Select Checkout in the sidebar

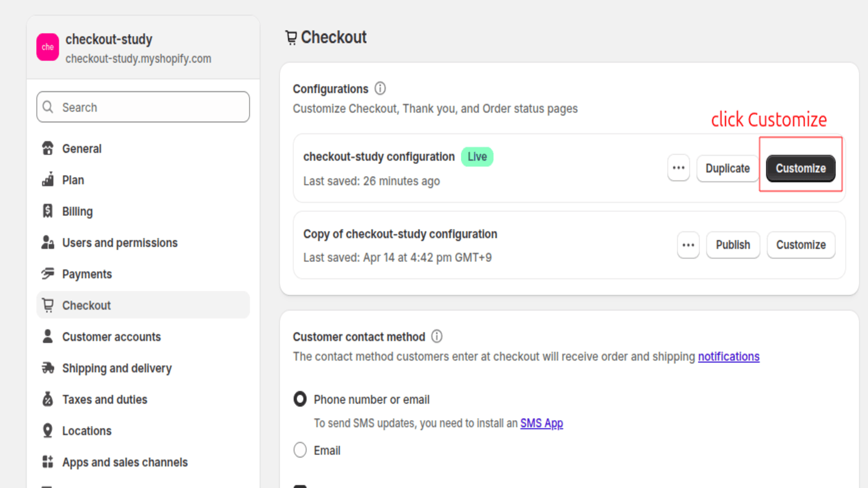pos(143,305)
